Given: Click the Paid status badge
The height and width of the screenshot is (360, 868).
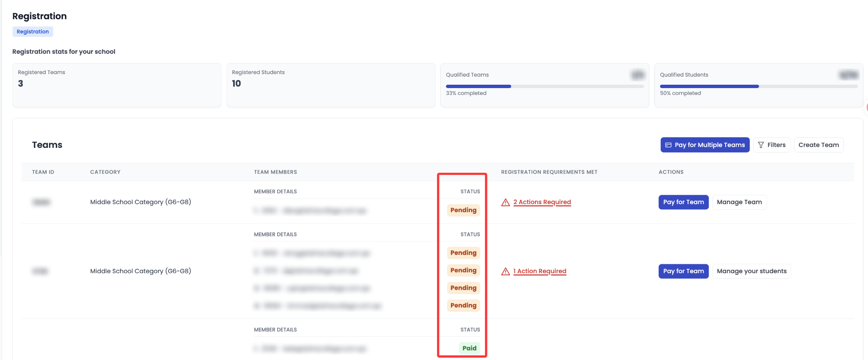Looking at the screenshot, I should tap(469, 348).
